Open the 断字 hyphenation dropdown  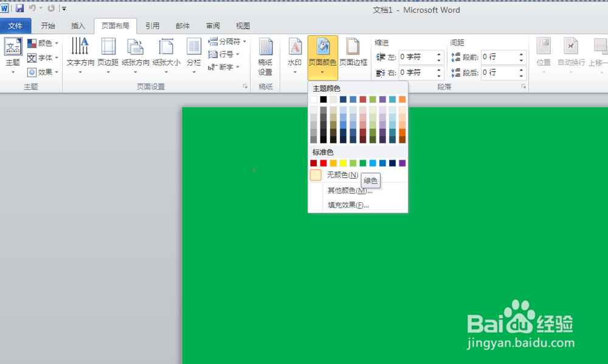click(x=224, y=67)
